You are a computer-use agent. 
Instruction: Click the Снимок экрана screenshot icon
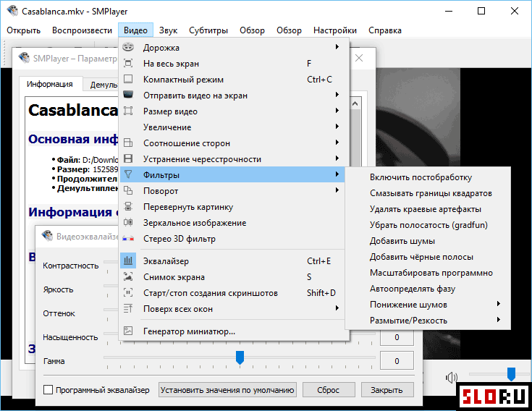(x=128, y=276)
